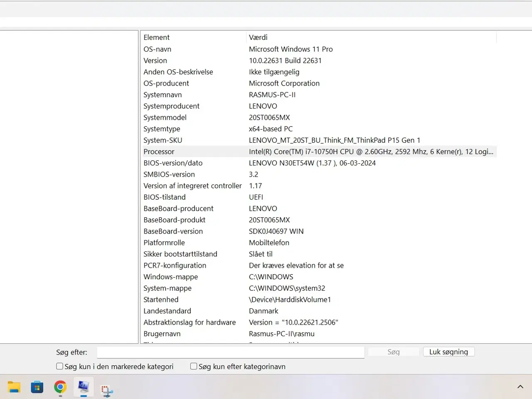Enable 'Søg kun i den markerede kategori' checkbox
The height and width of the screenshot is (399, 532).
[60, 366]
